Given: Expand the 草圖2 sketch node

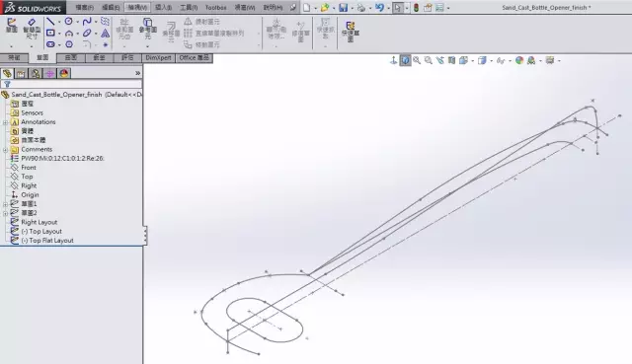Looking at the screenshot, I should [x=5, y=213].
